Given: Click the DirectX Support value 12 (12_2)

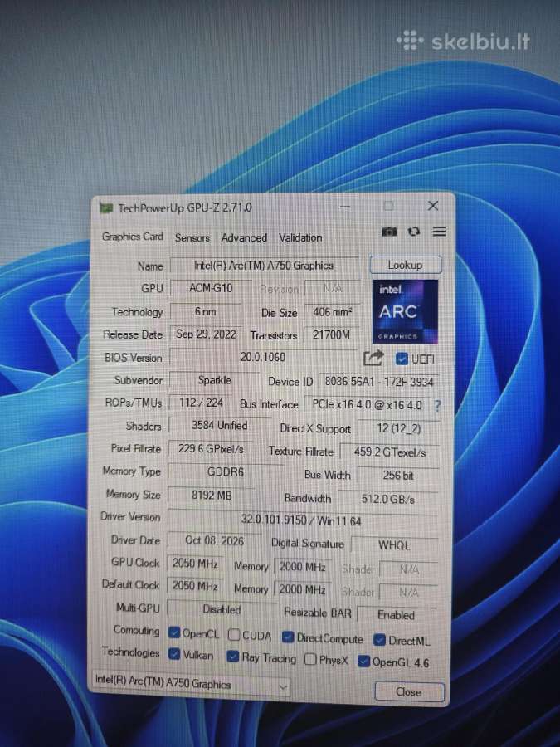Looking at the screenshot, I should coord(398,428).
